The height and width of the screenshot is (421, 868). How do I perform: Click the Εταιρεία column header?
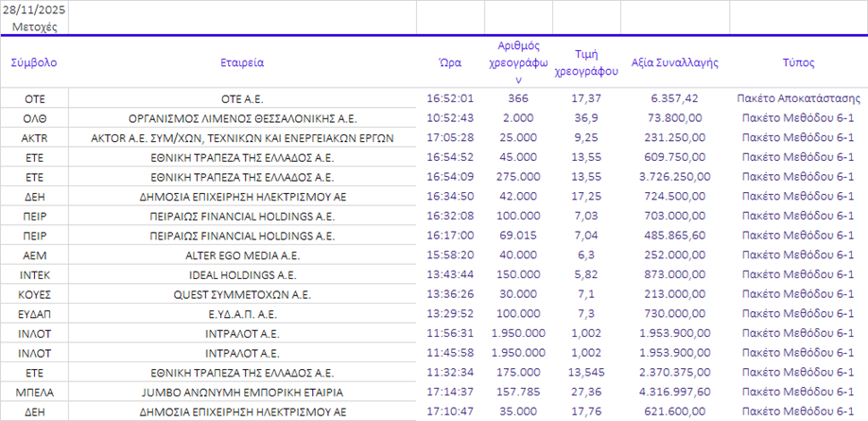(x=242, y=62)
